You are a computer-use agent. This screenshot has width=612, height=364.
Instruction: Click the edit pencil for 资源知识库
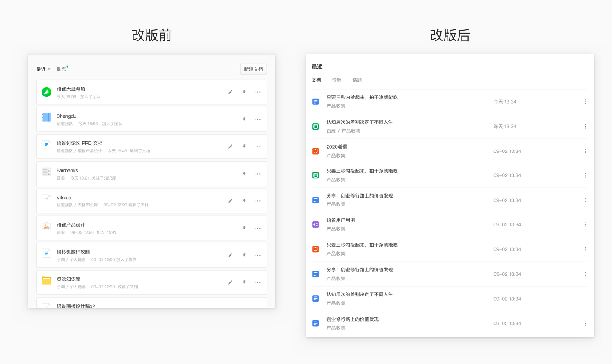coord(230,282)
